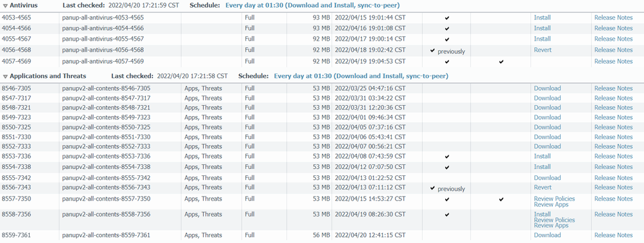Image resolution: width=644 pixels, height=243 pixels.
Task: Select file name panupv2-all-contents-8559-7361
Action: [x=106, y=235]
